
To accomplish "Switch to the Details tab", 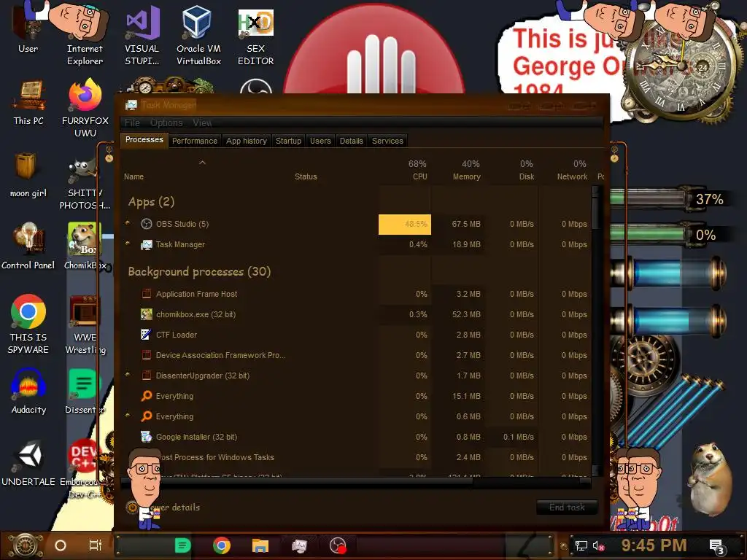I will point(351,141).
